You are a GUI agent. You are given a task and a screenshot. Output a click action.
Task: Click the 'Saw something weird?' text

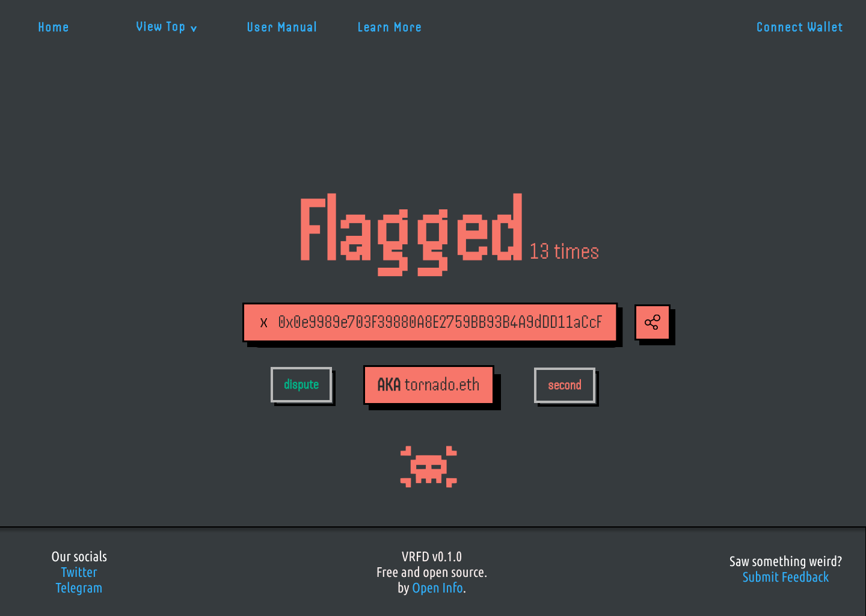point(785,561)
